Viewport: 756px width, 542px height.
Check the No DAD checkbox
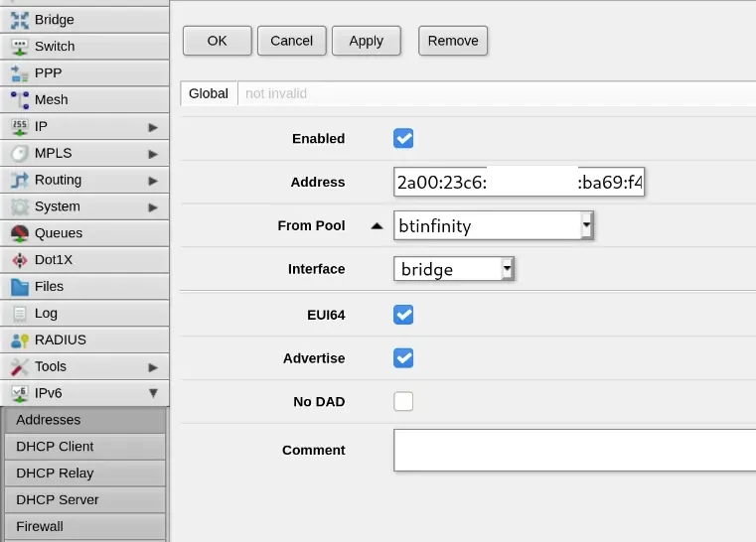click(403, 401)
